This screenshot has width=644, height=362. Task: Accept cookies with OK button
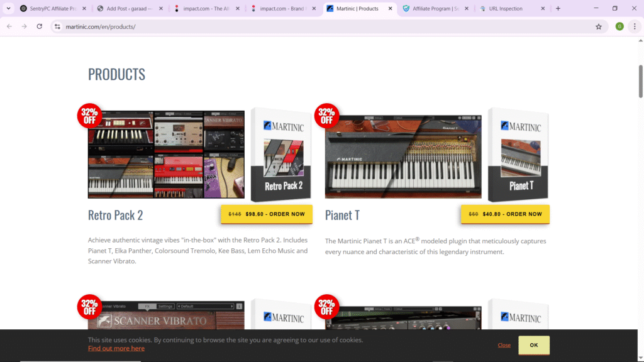click(533, 345)
